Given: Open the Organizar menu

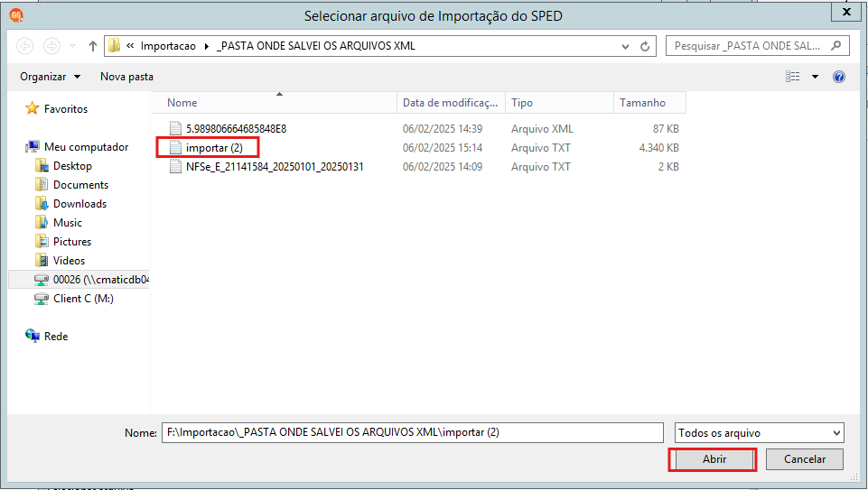Looking at the screenshot, I should pos(50,77).
